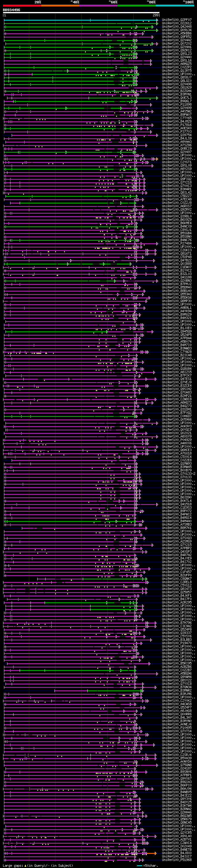
Task: Select hit UniRef100_A7GU18
Action: 177,454
